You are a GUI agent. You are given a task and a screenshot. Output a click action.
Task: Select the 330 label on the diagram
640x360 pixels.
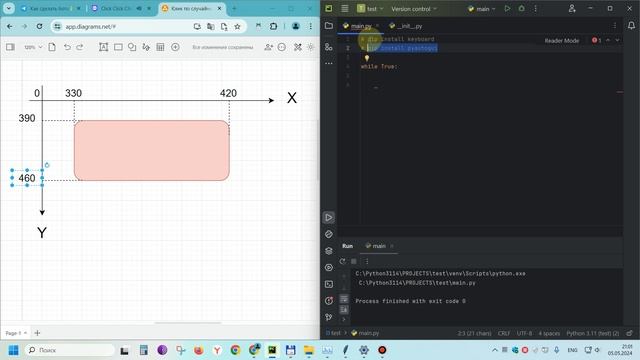tap(73, 93)
